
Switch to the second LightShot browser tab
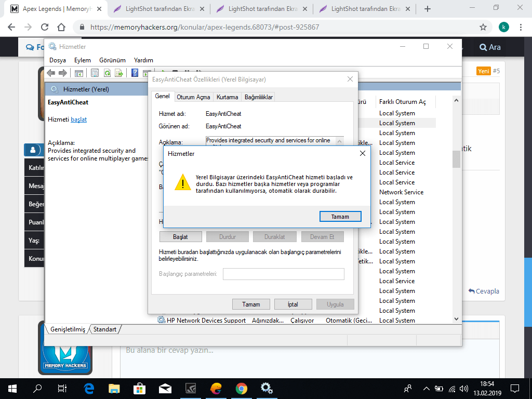(x=262, y=9)
